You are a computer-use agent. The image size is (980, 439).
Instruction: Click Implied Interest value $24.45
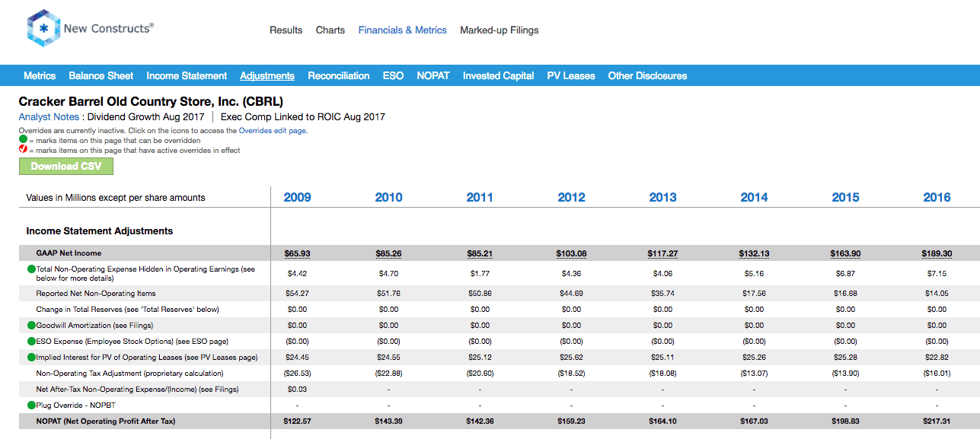(x=298, y=358)
